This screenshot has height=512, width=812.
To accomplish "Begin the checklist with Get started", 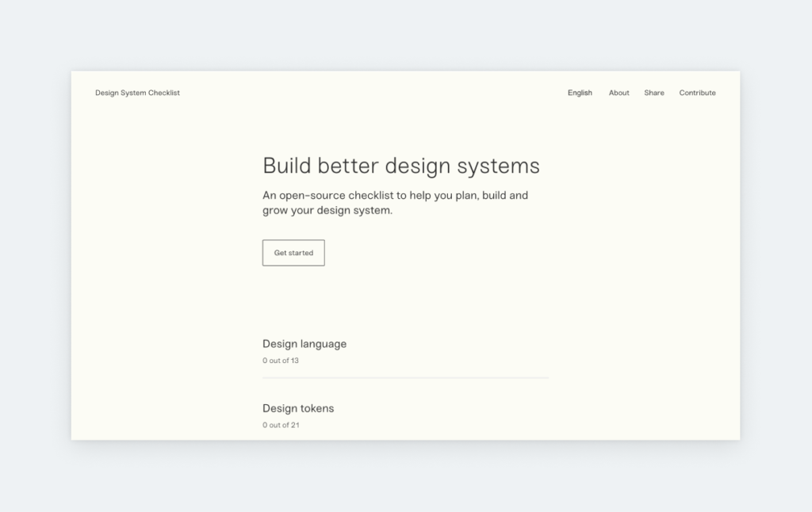I will [293, 252].
